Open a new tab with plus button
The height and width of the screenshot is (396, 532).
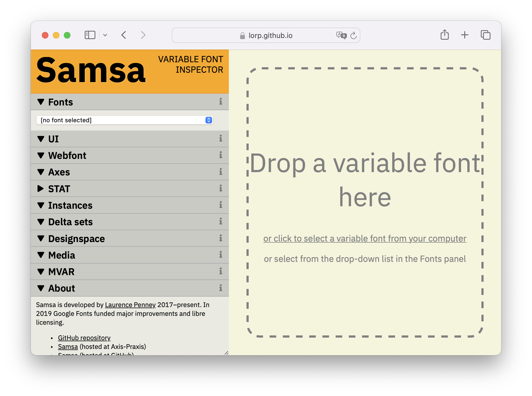pyautogui.click(x=465, y=35)
